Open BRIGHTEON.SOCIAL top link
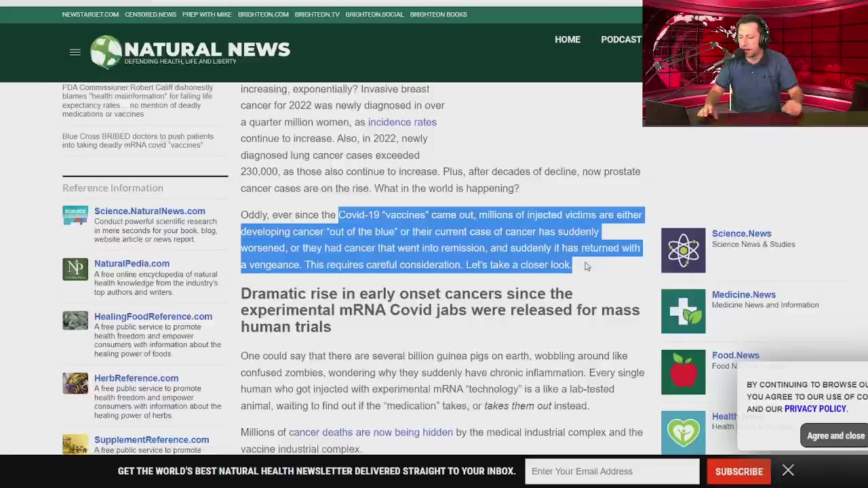 pos(374,14)
